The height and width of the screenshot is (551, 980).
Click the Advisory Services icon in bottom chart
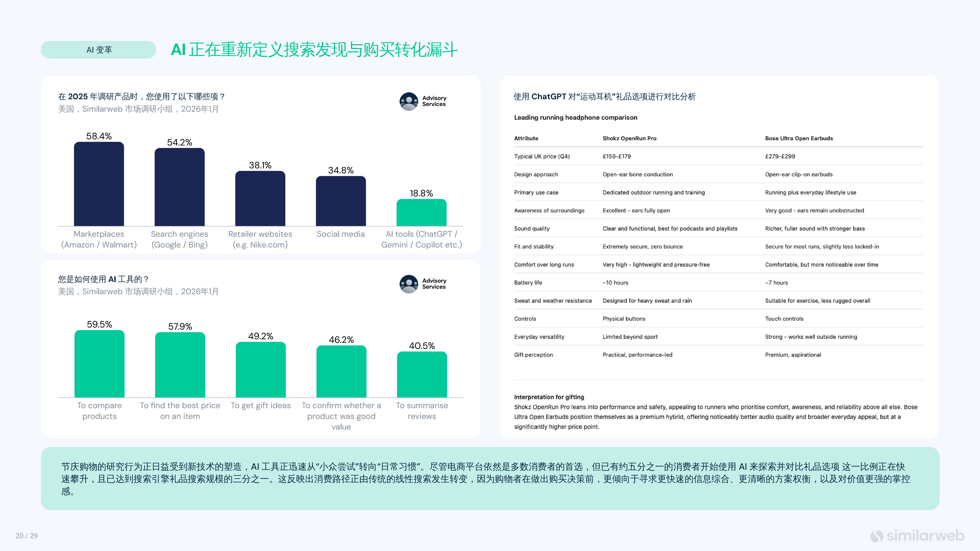pos(409,284)
